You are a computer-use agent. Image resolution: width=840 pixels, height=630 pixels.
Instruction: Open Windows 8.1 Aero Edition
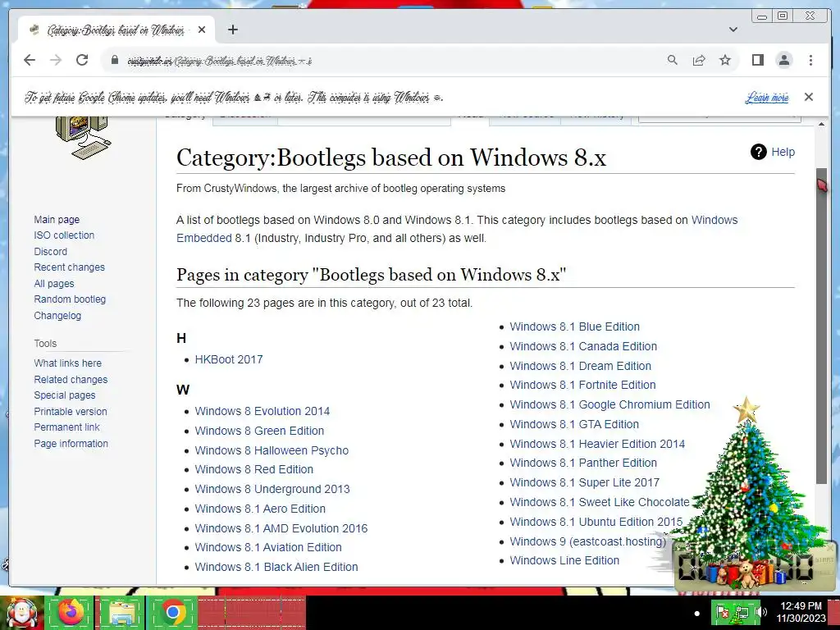pyautogui.click(x=260, y=509)
